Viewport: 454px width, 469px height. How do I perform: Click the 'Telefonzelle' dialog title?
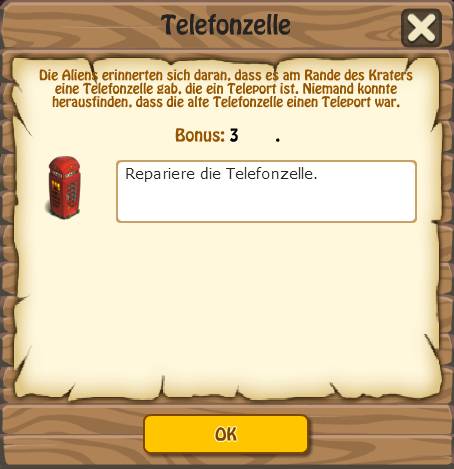226,25
